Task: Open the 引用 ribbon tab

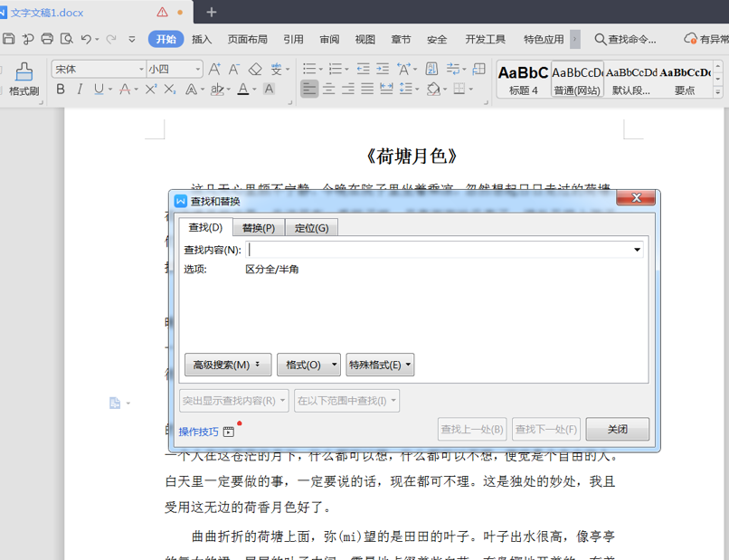Action: click(293, 39)
